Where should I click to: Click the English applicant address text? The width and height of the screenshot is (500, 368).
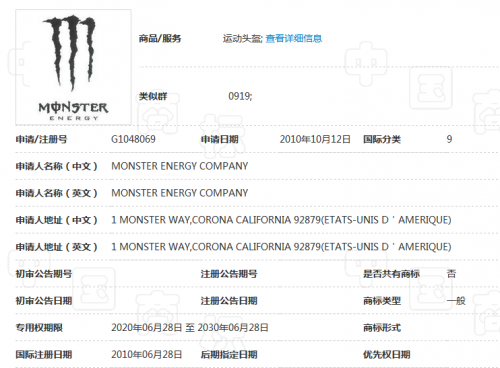[x=281, y=247]
